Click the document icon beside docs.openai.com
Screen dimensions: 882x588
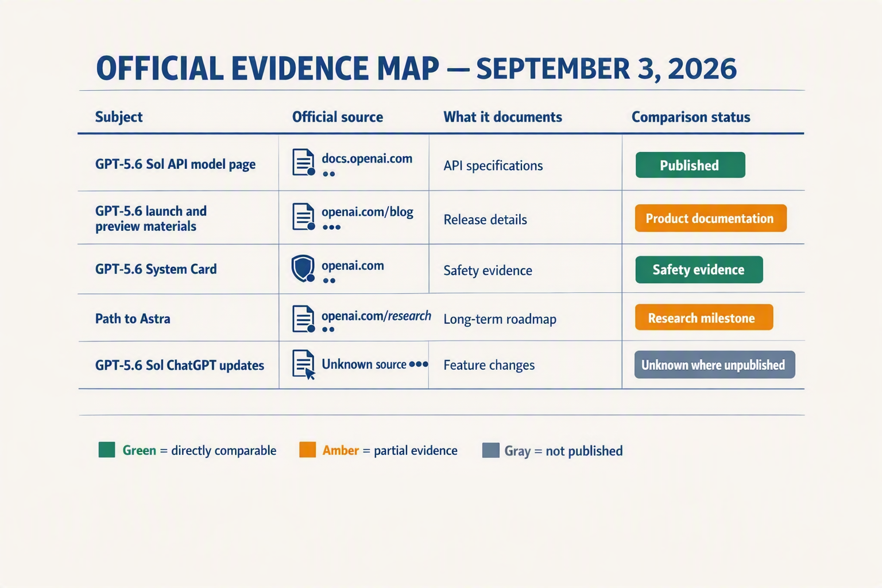point(303,162)
